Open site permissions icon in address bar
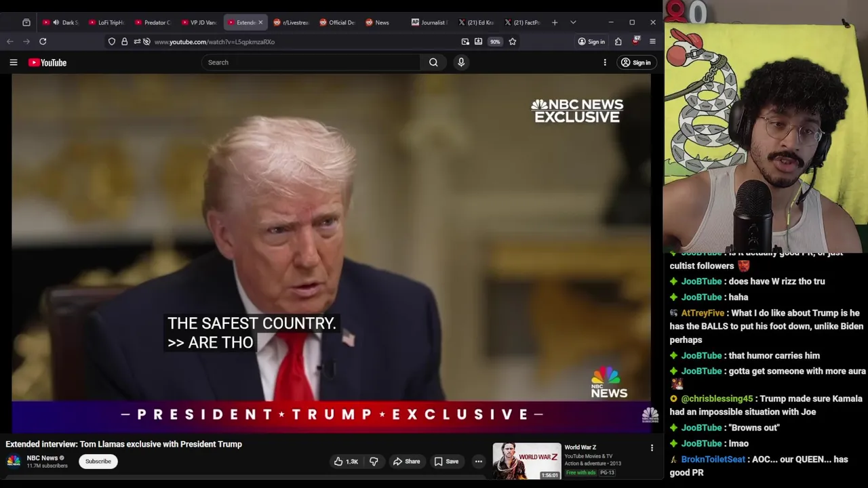868x488 pixels. coord(136,41)
